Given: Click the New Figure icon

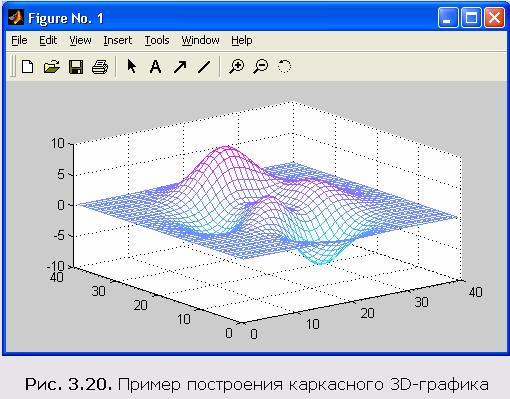Looking at the screenshot, I should click(x=28, y=66).
